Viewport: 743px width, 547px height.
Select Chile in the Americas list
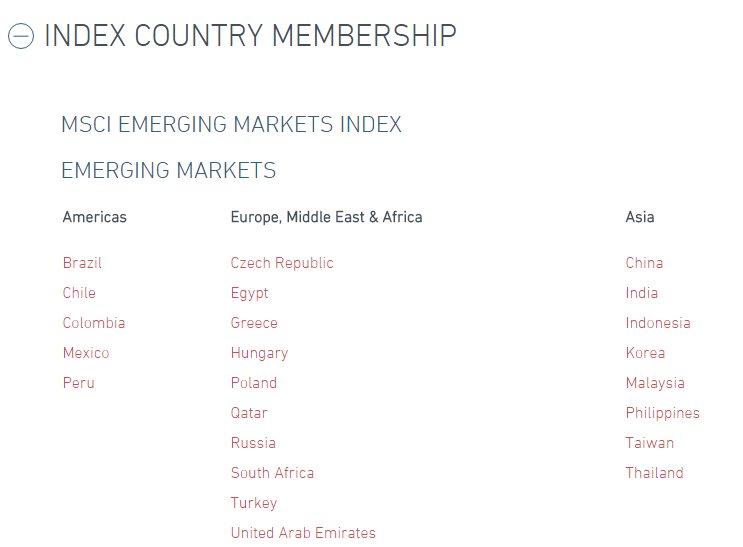[x=79, y=293]
